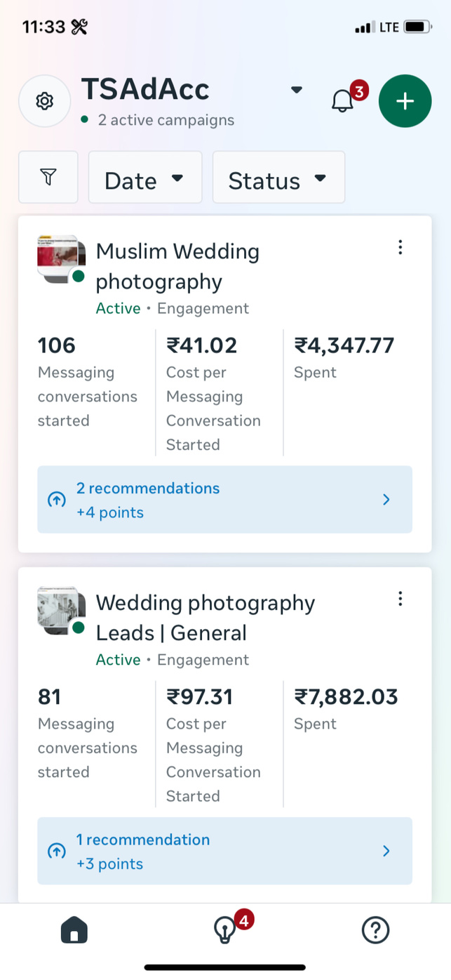Tap the ₹4,347.77 Spent metric
This screenshot has width=451, height=980.
click(x=344, y=357)
